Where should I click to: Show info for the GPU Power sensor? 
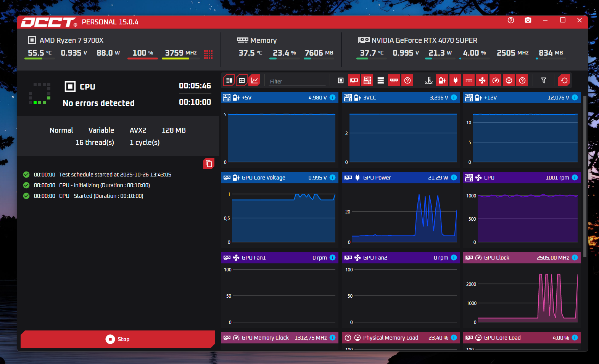click(x=454, y=178)
